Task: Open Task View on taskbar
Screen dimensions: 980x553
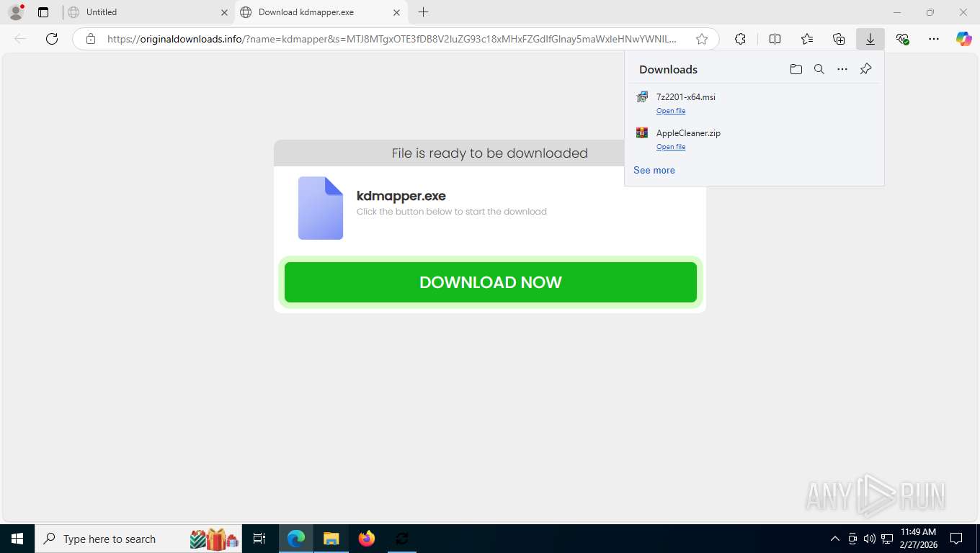Action: tap(259, 539)
